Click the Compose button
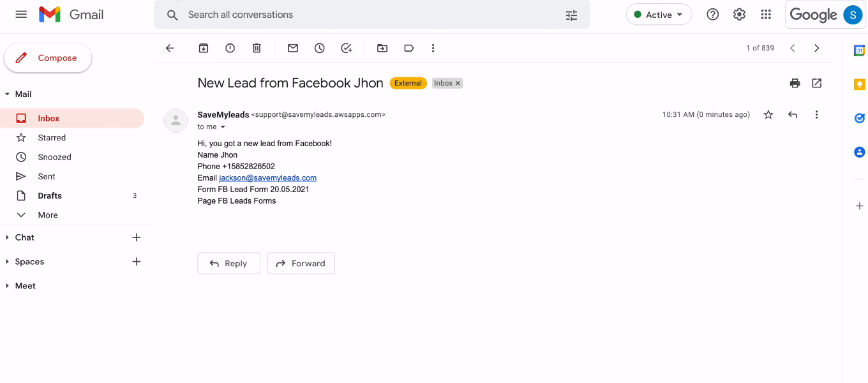Image resolution: width=868 pixels, height=383 pixels. (48, 58)
